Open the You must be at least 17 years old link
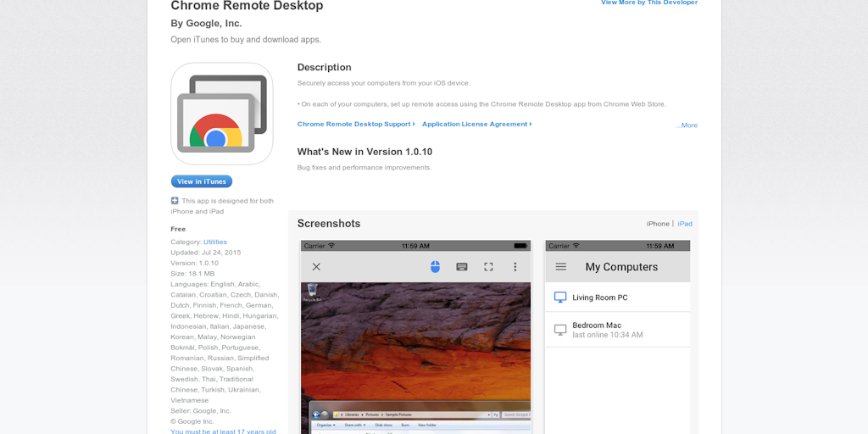The height and width of the screenshot is (434, 868). point(223,431)
